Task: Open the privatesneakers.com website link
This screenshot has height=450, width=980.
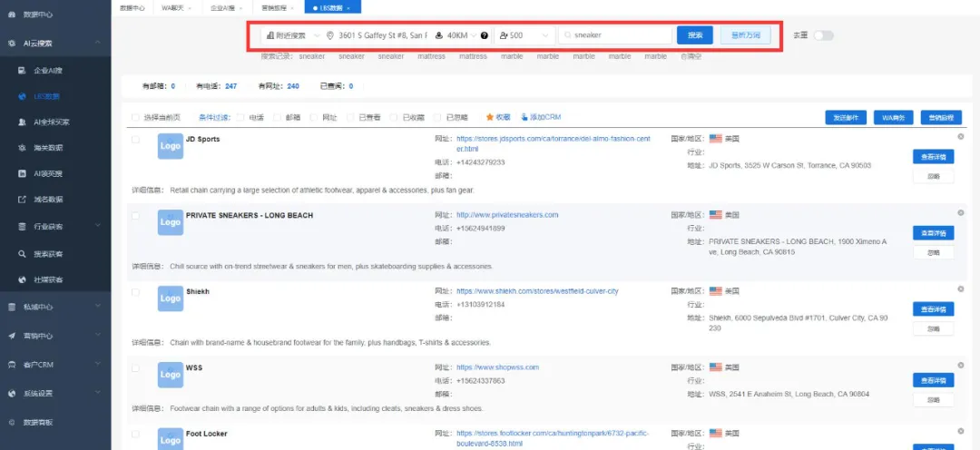Action: (507, 215)
